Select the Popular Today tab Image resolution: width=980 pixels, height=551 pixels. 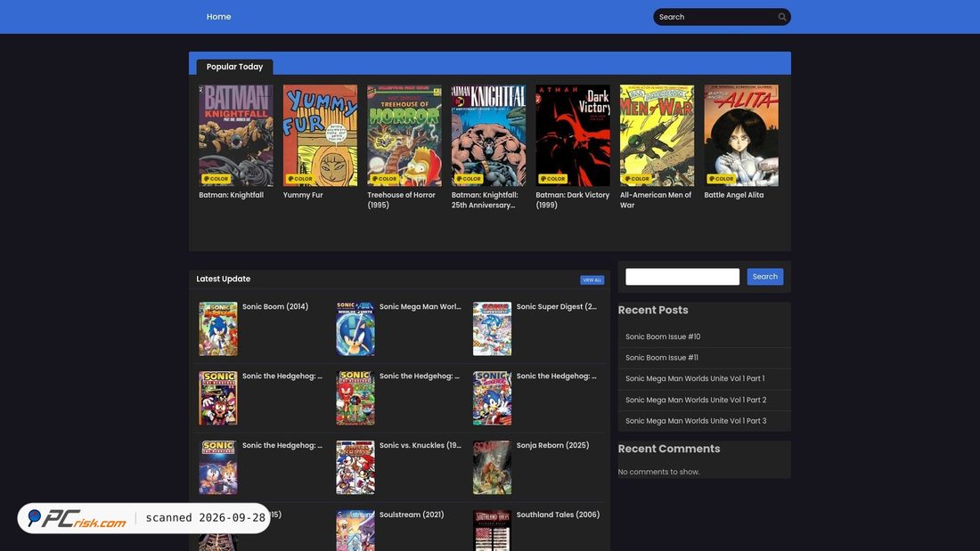point(234,67)
